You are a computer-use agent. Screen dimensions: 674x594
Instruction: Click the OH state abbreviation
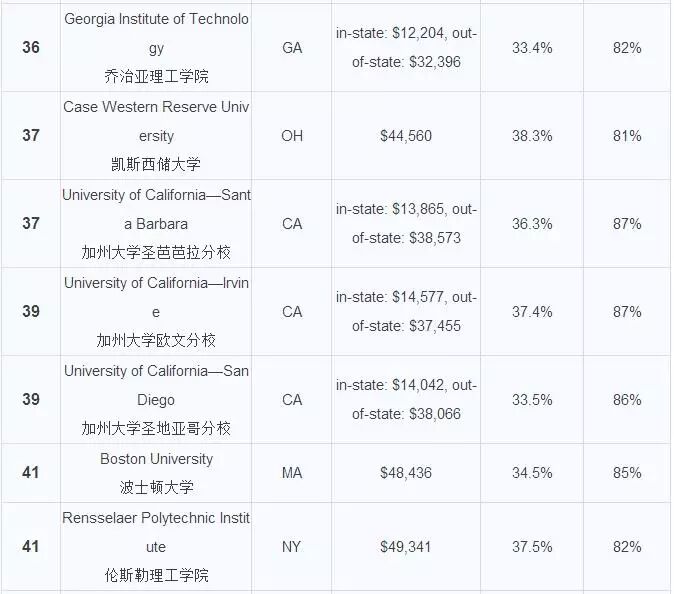point(292,135)
